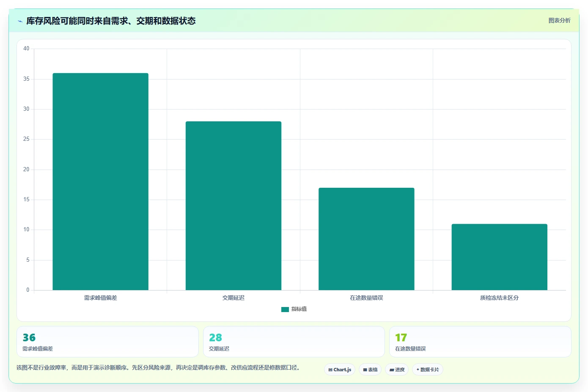Click the 需求峰值偏差 x-axis label
This screenshot has width=588, height=392.
[x=100, y=298]
